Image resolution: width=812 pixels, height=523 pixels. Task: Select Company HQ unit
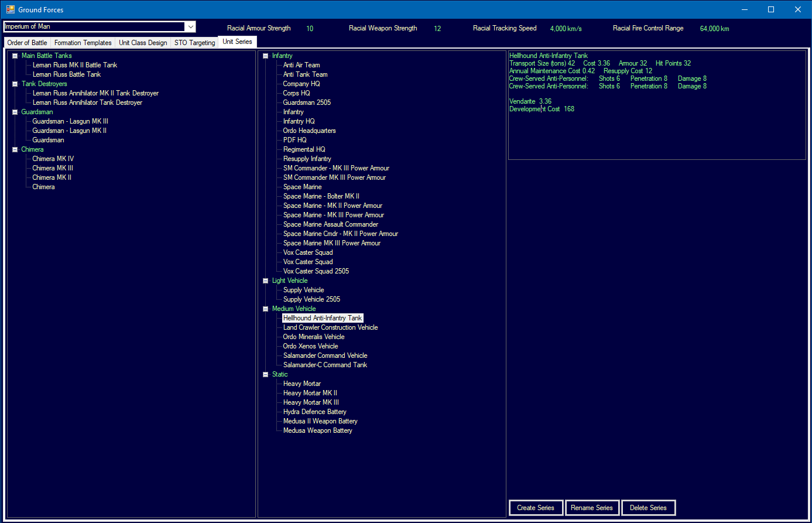(301, 84)
